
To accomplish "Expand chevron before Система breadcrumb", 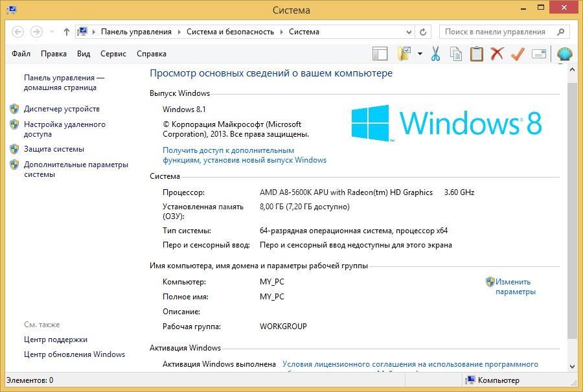I will pos(282,32).
